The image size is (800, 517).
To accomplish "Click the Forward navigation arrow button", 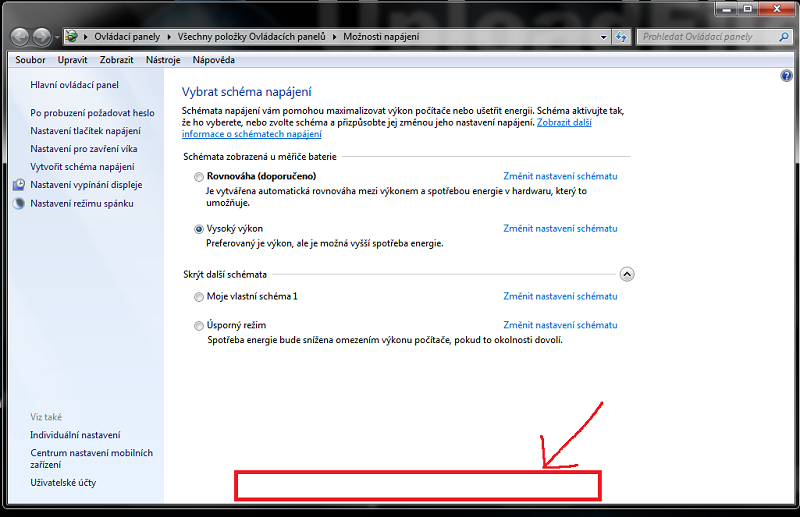I will [41, 37].
